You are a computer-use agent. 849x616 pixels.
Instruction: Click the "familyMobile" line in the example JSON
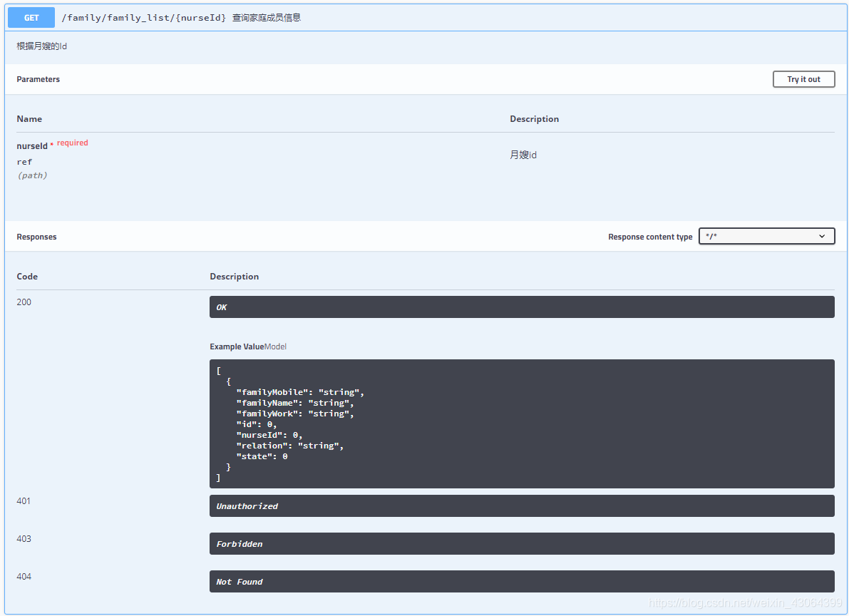[x=300, y=392]
